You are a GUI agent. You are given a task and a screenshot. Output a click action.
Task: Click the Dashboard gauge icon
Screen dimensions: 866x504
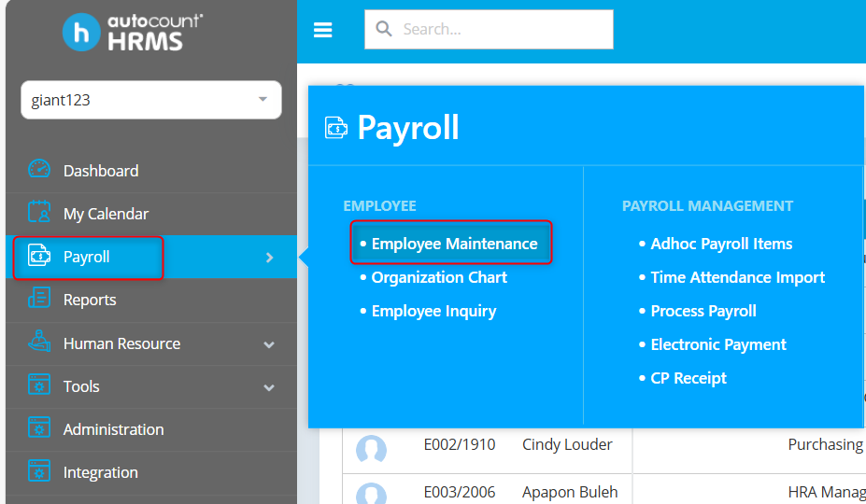click(x=39, y=170)
